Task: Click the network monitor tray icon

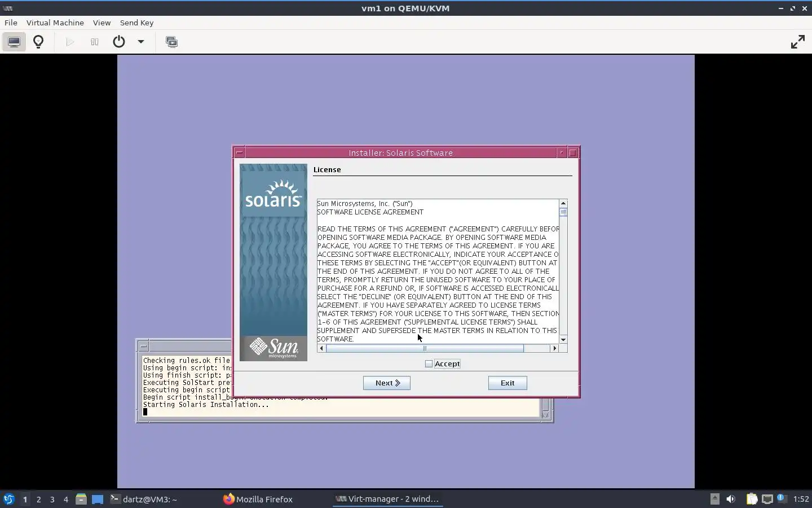Action: click(x=767, y=499)
